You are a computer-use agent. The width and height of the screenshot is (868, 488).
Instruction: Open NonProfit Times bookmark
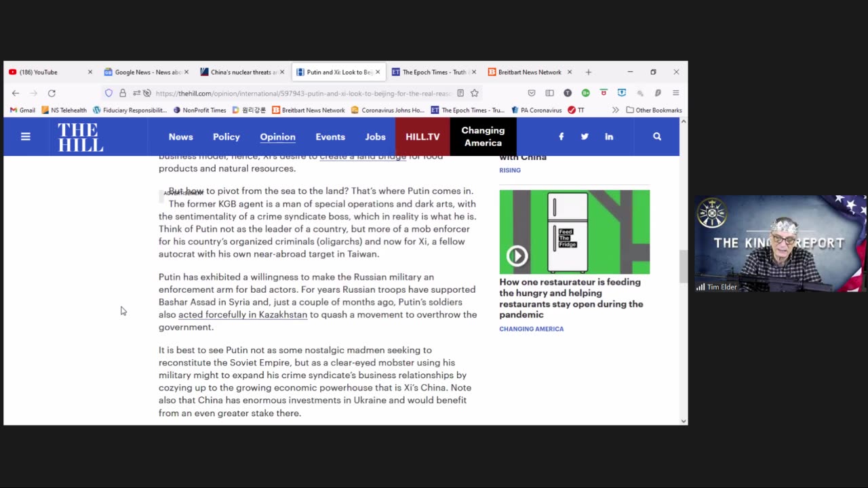pyautogui.click(x=199, y=110)
